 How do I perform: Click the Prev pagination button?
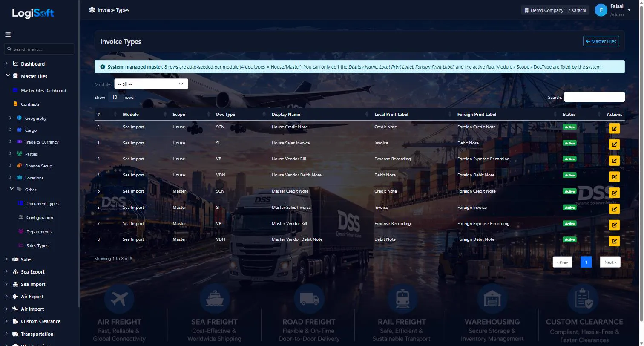tap(562, 262)
